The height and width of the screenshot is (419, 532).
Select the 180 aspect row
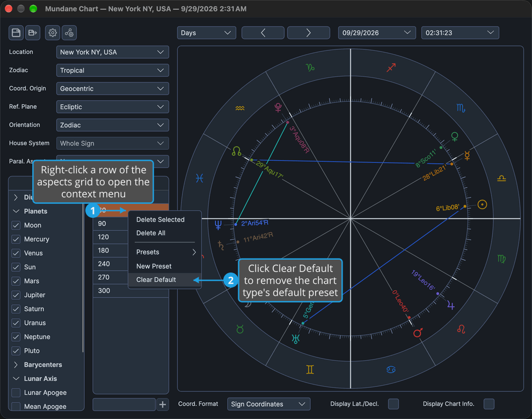tap(111, 251)
